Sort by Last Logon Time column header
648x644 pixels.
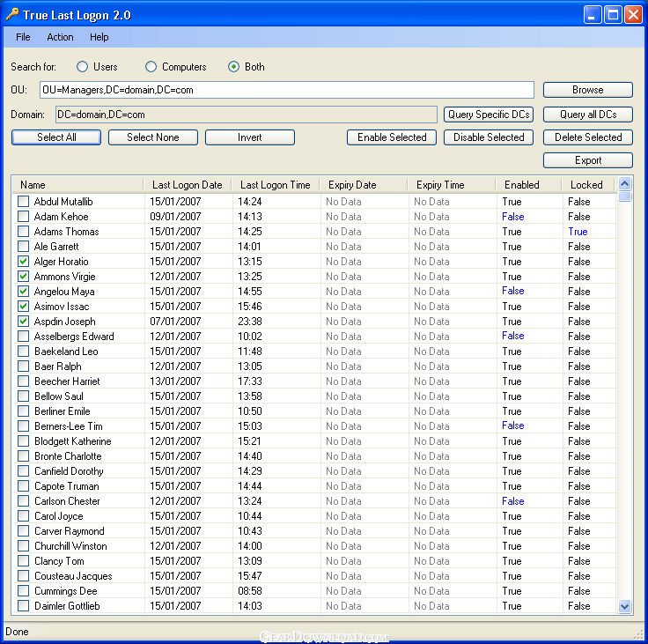click(x=276, y=185)
